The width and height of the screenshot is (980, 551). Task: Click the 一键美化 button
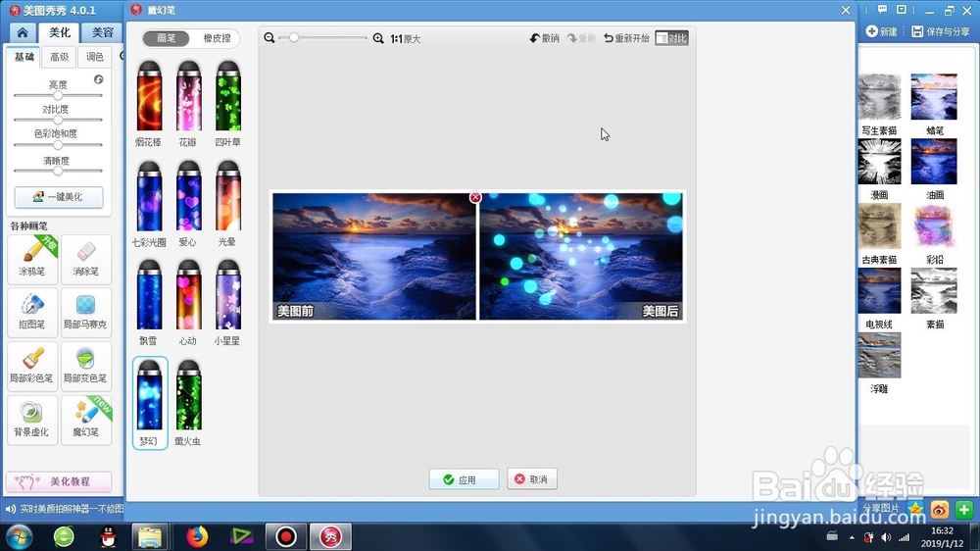click(59, 197)
